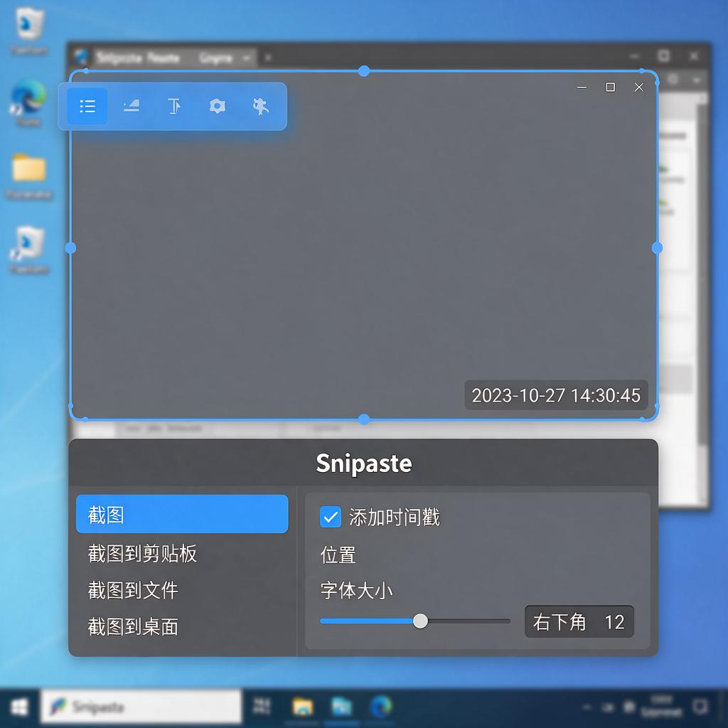728x728 pixels.
Task: Uncheck the 添加时间戳 checkbox
Action: click(x=331, y=517)
